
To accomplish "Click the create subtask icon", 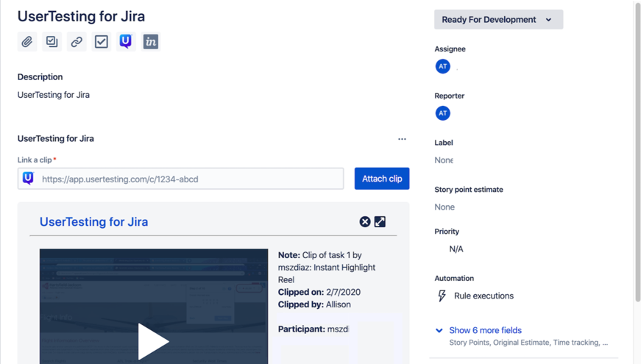I will point(52,42).
